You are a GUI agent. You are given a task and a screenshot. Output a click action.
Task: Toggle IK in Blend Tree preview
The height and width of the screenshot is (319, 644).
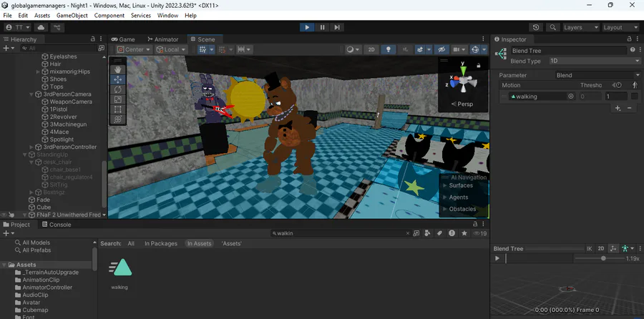[x=590, y=248]
